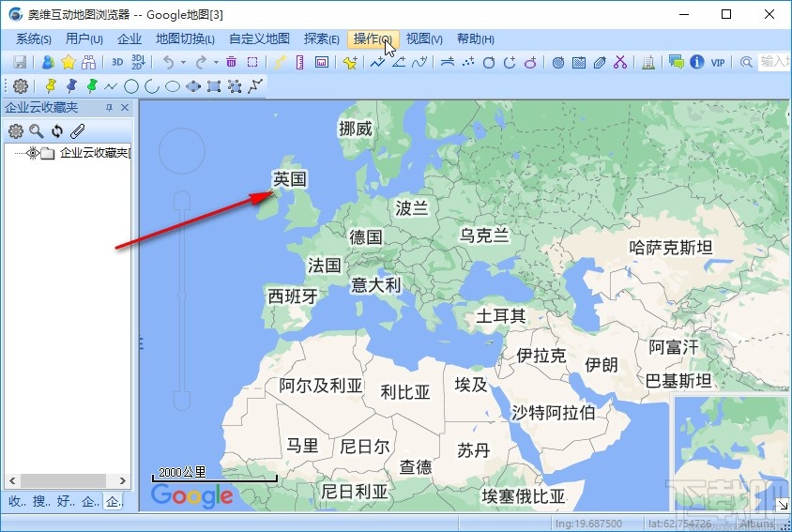Select the filled rectangle area tool
792x532 pixels.
point(579,62)
